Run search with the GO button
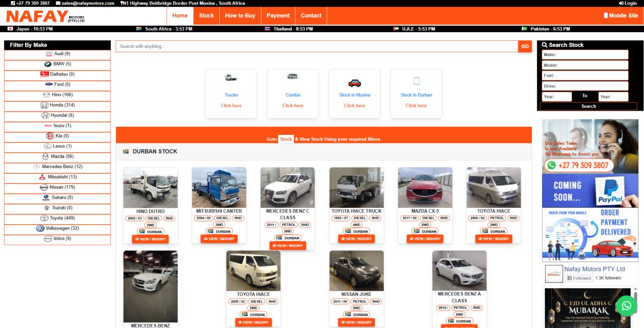The width and height of the screenshot is (644, 328). tap(525, 46)
